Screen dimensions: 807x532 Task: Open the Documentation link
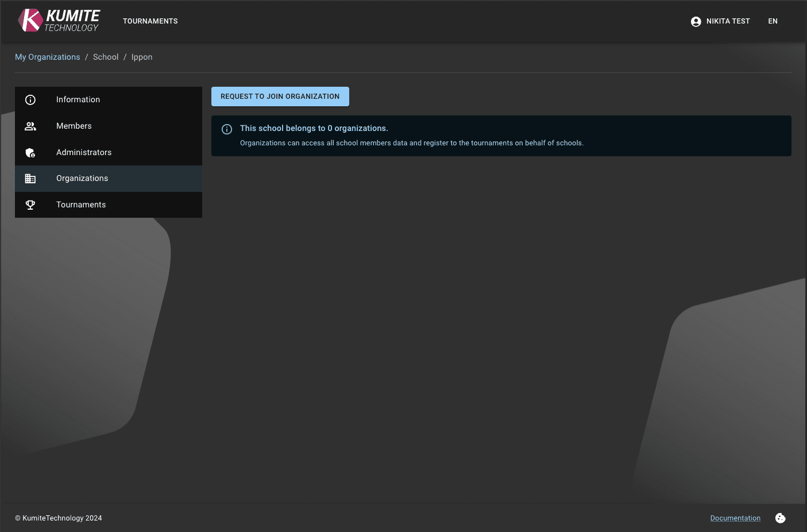(x=735, y=518)
